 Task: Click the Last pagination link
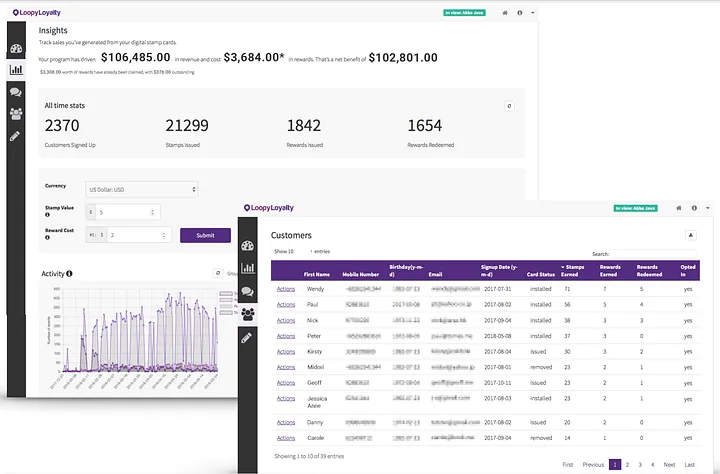pos(690,464)
